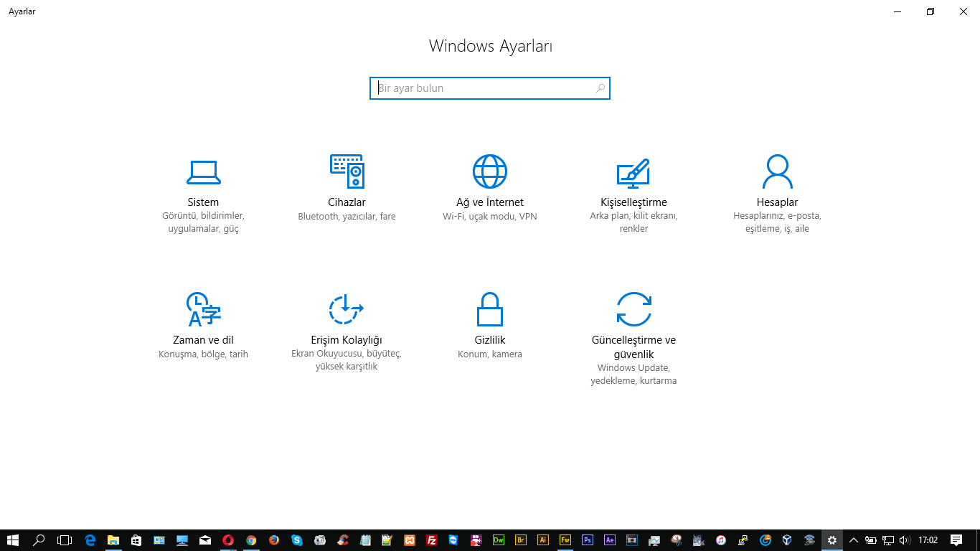
Task: Launch Opera browser from taskbar
Action: 228,540
